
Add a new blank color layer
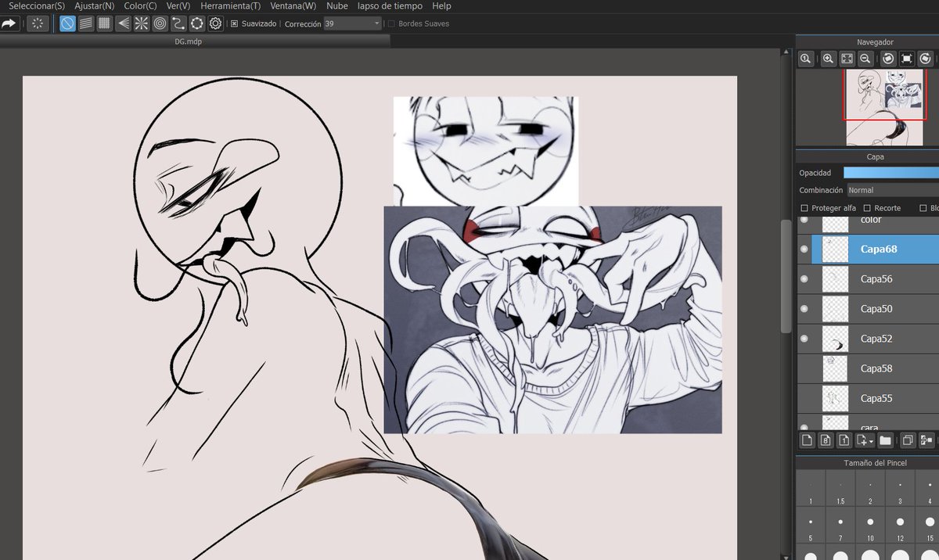tap(807, 440)
